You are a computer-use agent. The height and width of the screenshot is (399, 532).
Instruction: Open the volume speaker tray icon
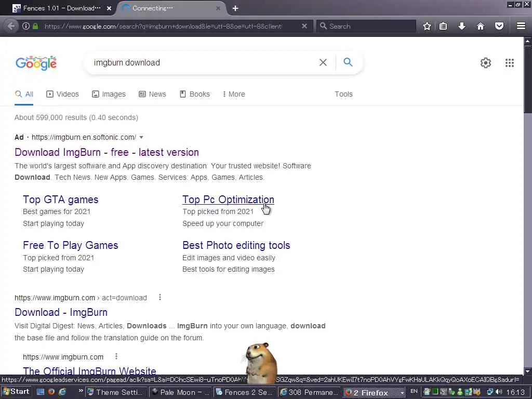tap(498, 392)
